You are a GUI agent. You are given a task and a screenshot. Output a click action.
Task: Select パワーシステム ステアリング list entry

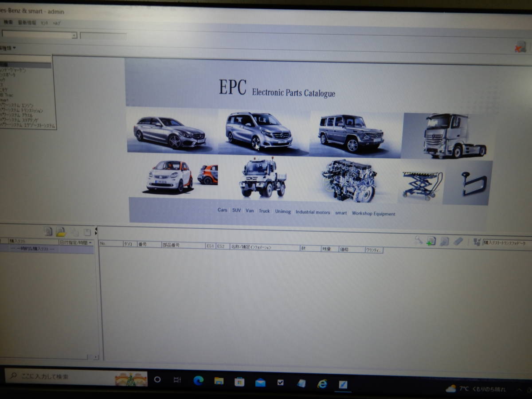19,121
